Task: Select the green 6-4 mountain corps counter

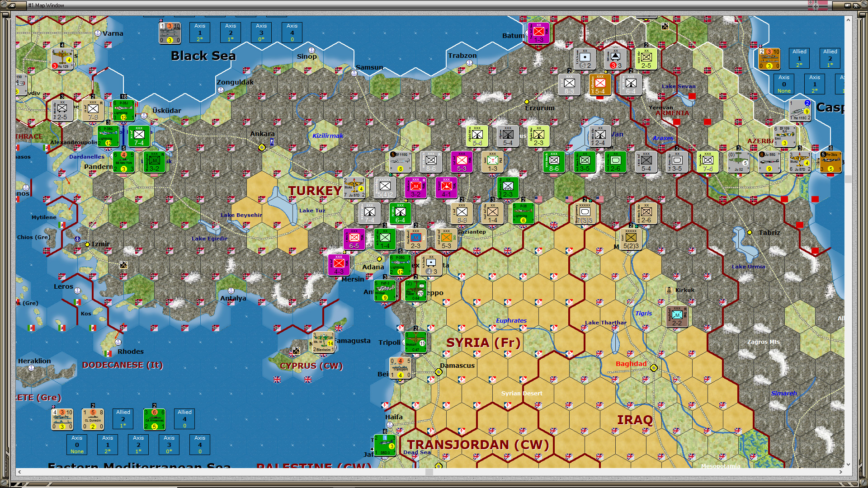Action: click(400, 213)
